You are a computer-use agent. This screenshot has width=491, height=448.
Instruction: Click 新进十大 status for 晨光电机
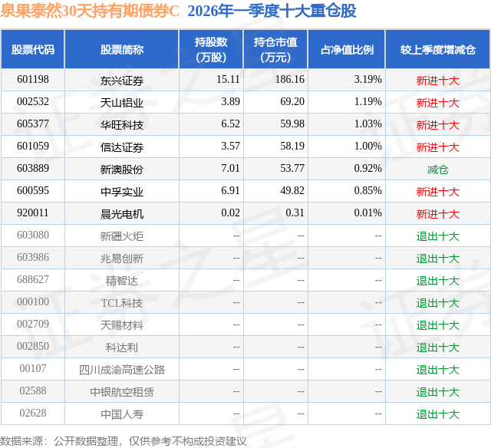point(438,214)
